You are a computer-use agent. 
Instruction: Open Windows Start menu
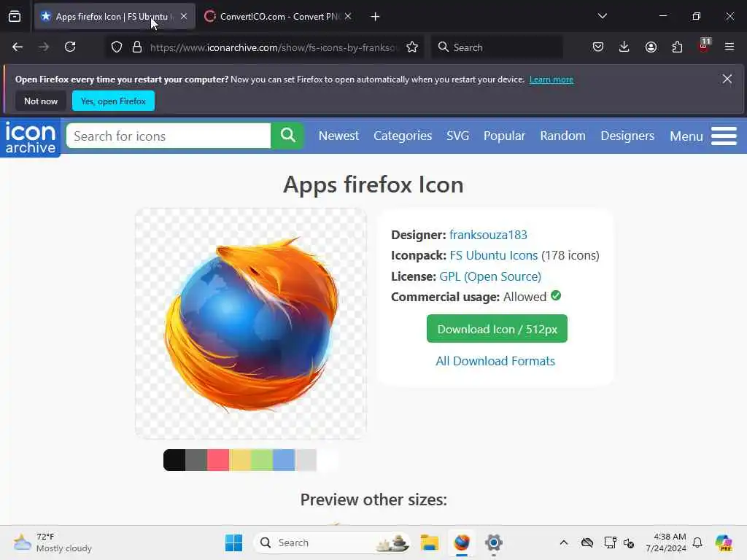coord(233,542)
